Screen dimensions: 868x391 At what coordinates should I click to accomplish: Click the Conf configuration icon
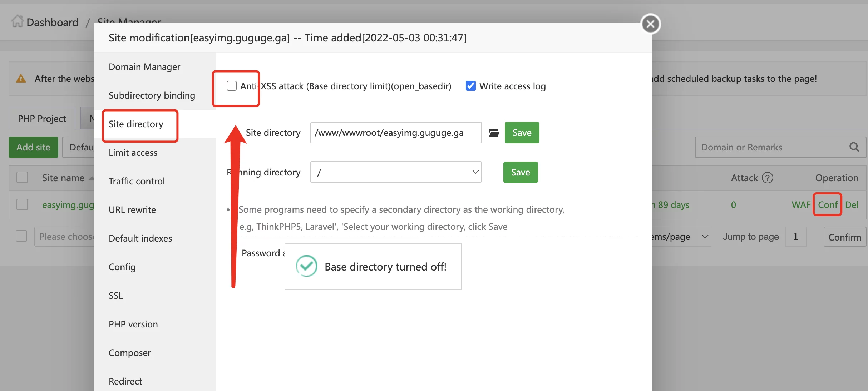[x=828, y=204]
